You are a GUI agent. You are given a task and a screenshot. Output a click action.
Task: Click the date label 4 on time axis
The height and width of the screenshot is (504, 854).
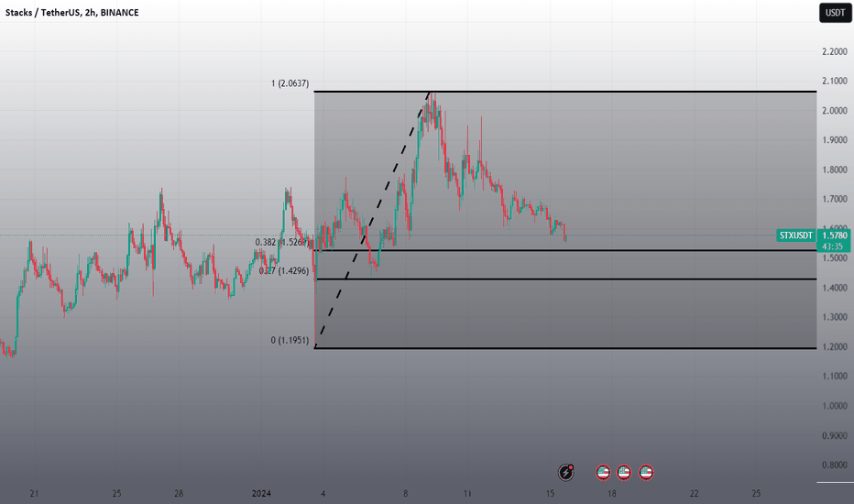(x=323, y=494)
